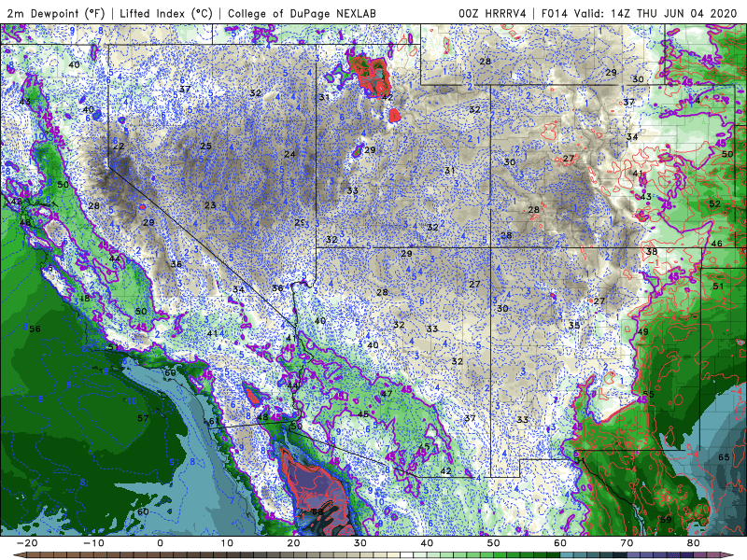Screen dimensions: 747x560
Task: Click the '80' colorbar tick label
Action: 694,543
